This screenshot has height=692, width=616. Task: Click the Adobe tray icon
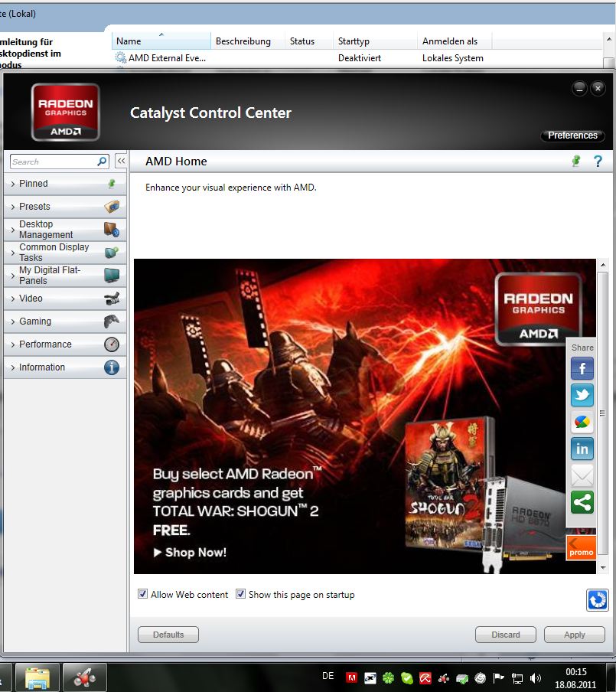[x=352, y=678]
